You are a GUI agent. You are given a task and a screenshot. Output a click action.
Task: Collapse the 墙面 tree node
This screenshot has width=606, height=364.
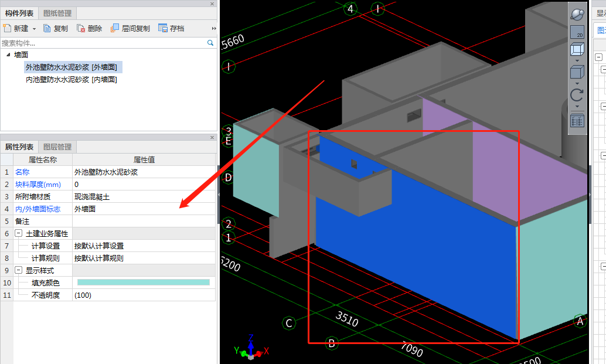point(8,55)
